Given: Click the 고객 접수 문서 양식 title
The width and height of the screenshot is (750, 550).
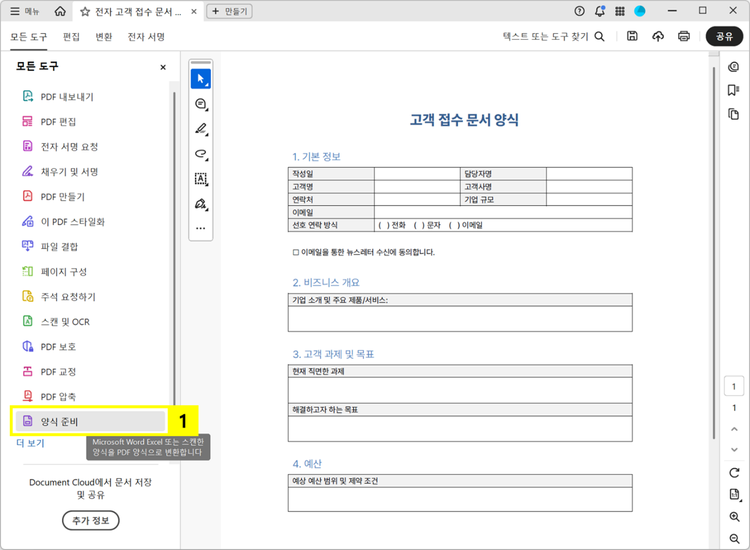Looking at the screenshot, I should [x=464, y=120].
